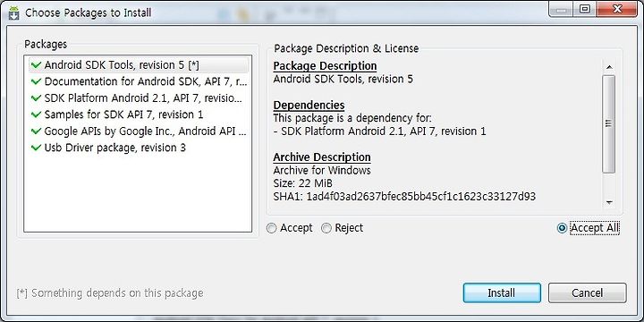Select Samples for SDK API 7 entry
Image resolution: width=644 pixels, height=322 pixels.
139,114
